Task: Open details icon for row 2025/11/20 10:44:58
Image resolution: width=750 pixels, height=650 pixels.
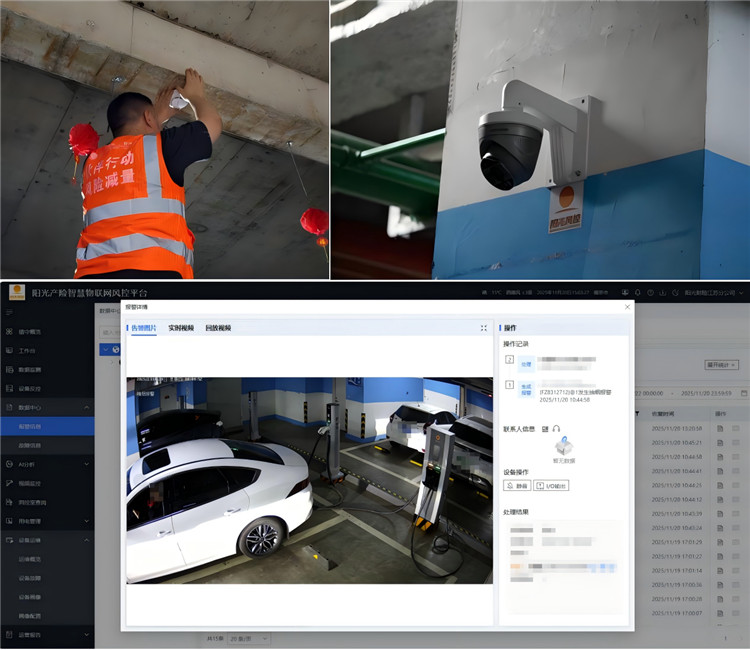Action: tap(720, 457)
